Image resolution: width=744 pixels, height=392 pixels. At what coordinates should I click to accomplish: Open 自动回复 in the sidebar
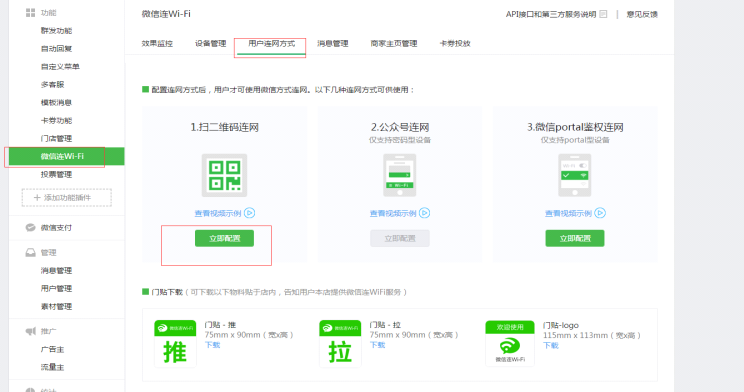[x=56, y=49]
